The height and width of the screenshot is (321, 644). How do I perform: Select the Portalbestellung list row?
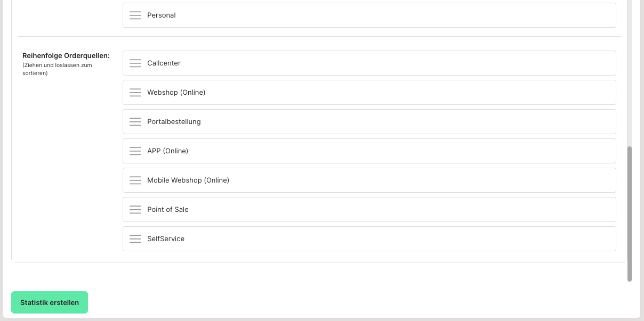[x=369, y=122]
